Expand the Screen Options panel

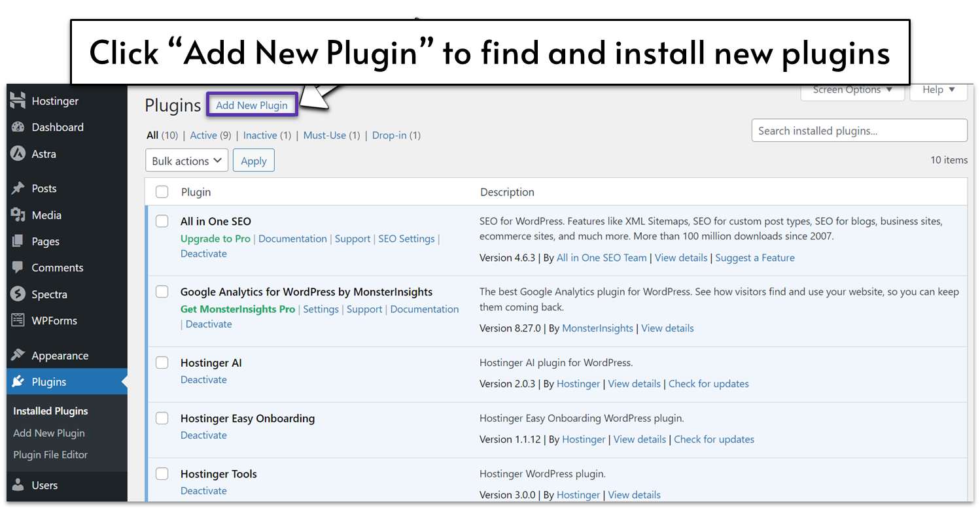click(852, 90)
